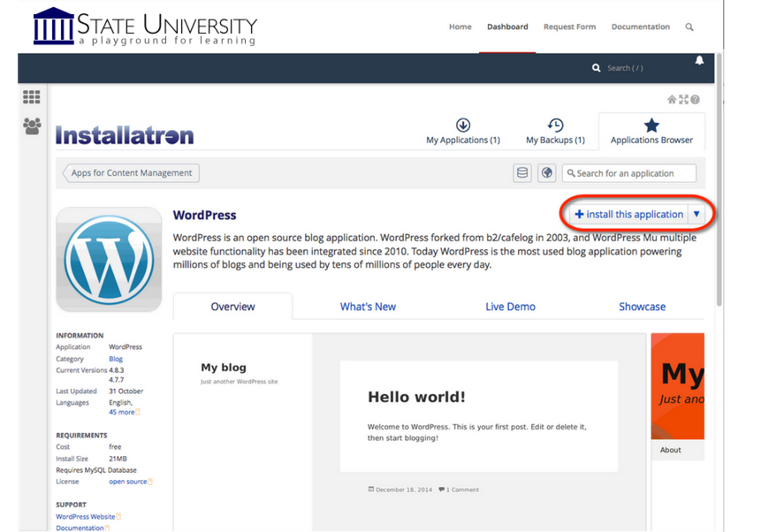Viewport: 784px width, 532px height.
Task: Click the 4.8.3 version value
Action: [117, 370]
